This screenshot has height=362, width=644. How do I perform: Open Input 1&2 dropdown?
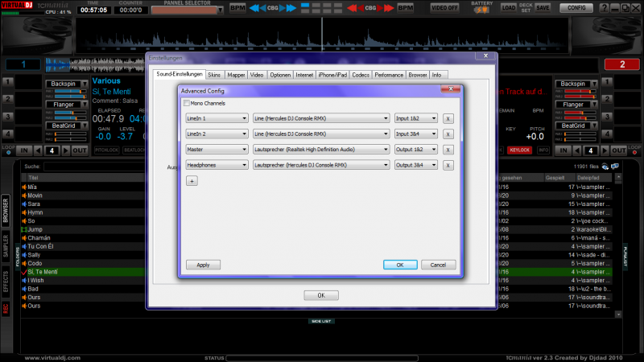415,118
